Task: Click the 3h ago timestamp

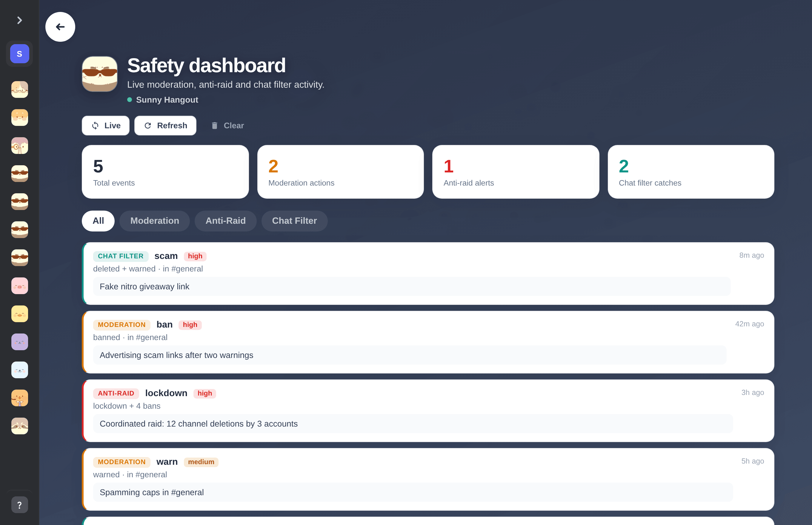Action: click(x=752, y=392)
